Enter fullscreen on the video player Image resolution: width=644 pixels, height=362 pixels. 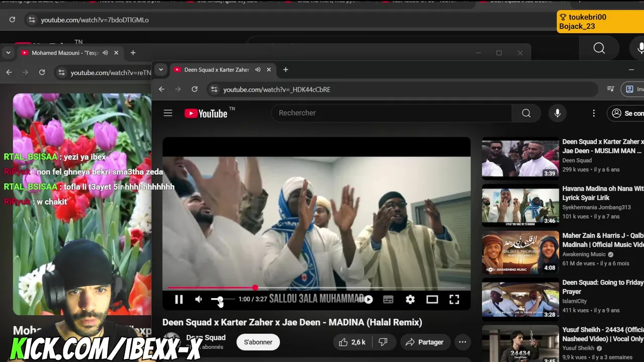(x=454, y=300)
